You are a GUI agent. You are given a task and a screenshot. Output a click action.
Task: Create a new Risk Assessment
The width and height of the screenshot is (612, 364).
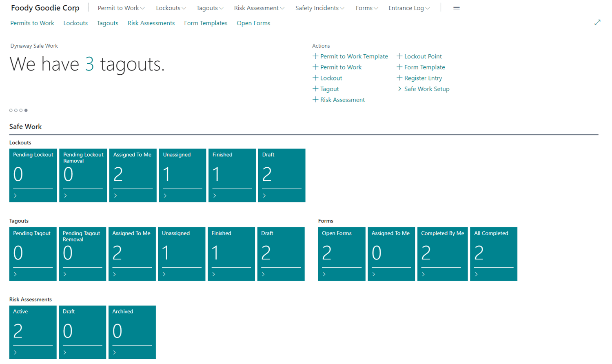[342, 100]
